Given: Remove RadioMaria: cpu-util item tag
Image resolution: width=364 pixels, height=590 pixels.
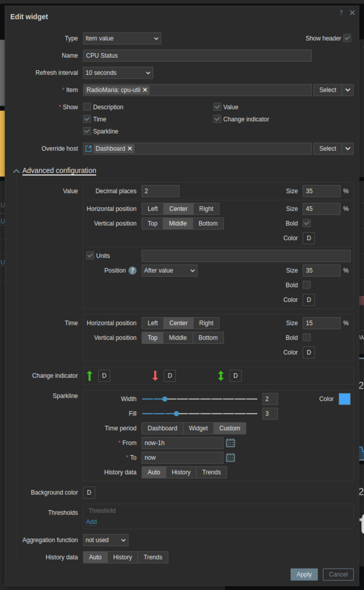Looking at the screenshot, I should click(x=145, y=90).
